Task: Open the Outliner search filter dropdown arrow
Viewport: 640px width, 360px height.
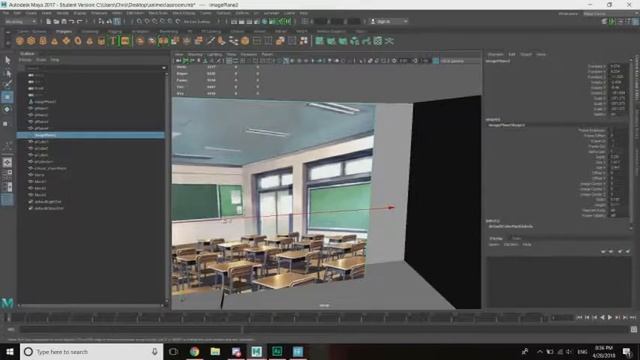Action: click(x=164, y=68)
